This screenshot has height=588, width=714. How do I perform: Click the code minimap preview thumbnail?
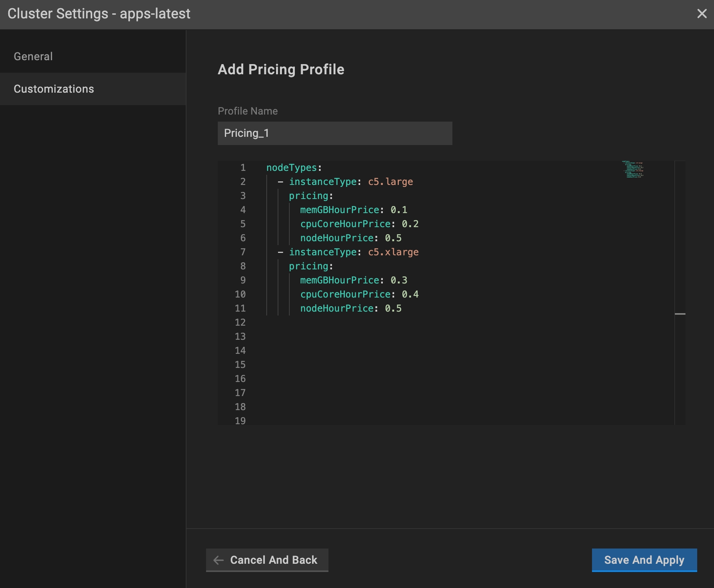tap(633, 169)
